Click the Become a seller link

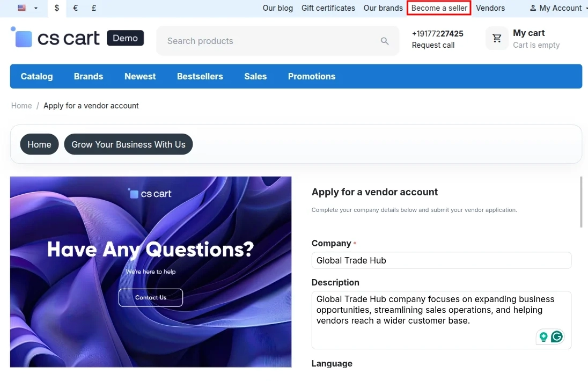(x=439, y=8)
